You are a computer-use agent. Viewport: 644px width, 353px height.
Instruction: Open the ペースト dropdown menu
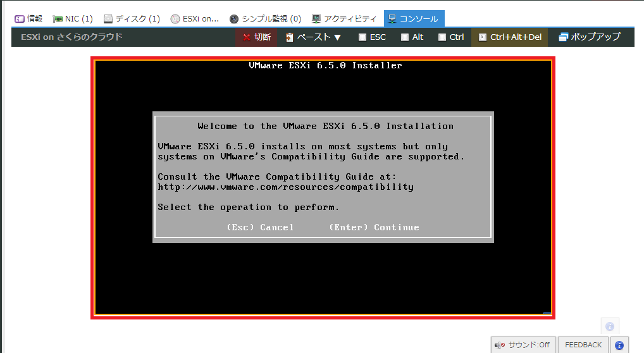(x=314, y=37)
